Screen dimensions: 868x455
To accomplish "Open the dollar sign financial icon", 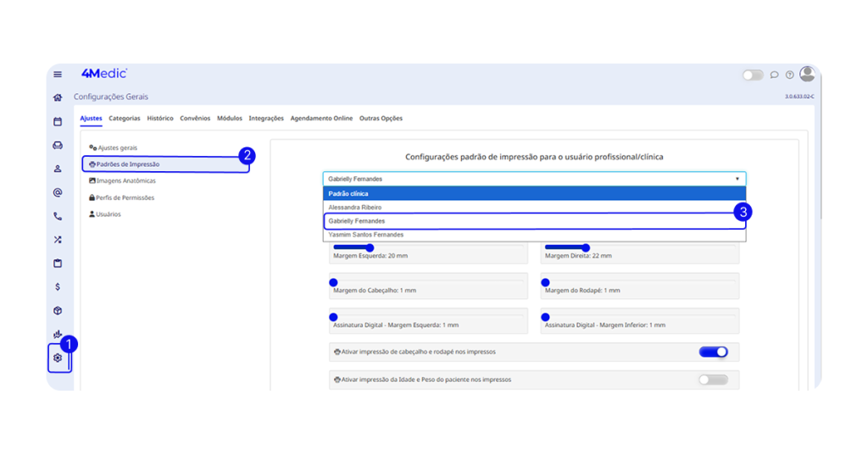I will (58, 286).
